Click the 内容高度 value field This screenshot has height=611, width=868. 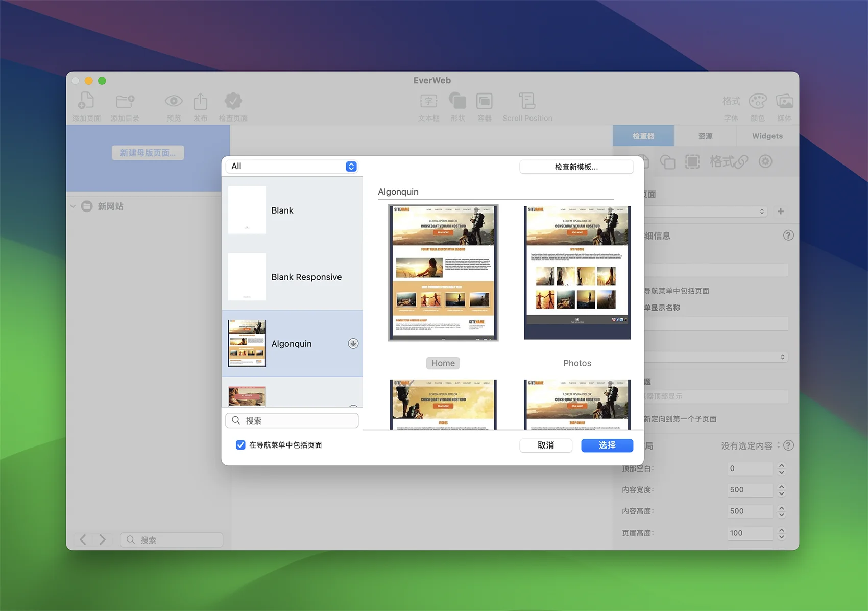coord(750,511)
